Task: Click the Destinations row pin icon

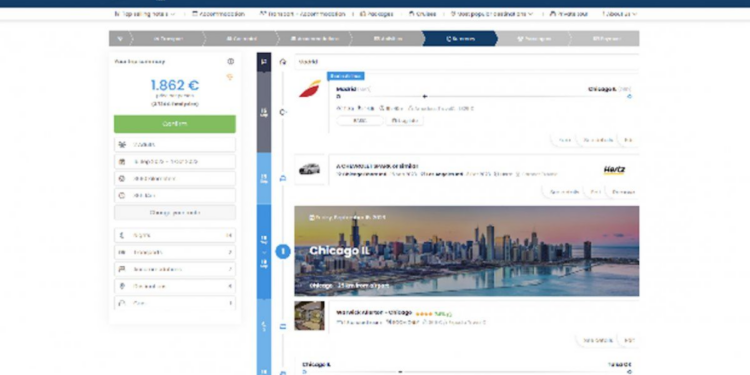Action: pyautogui.click(x=122, y=286)
